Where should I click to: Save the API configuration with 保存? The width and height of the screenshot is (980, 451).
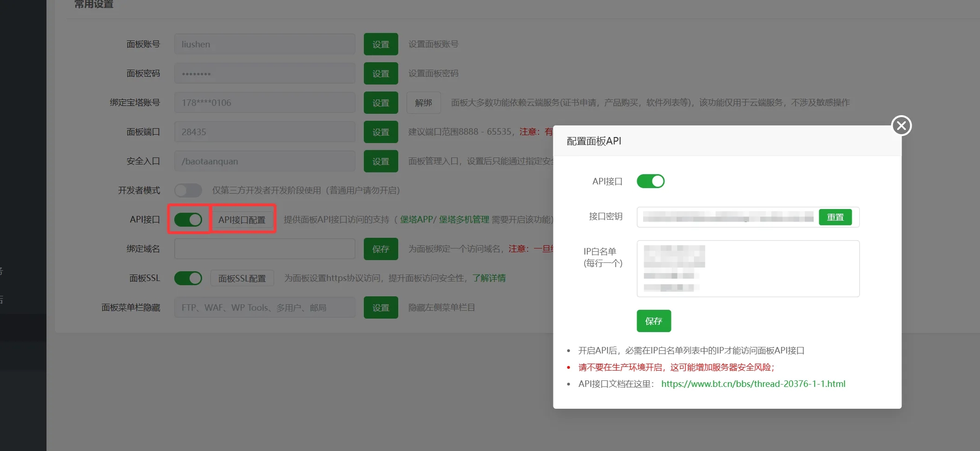point(654,321)
